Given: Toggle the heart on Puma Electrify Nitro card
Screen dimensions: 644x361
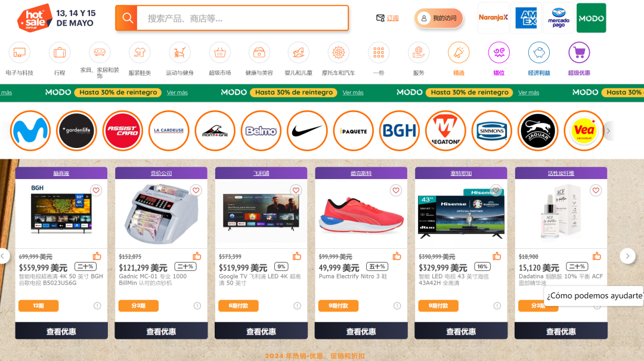Looking at the screenshot, I should 396,190.
